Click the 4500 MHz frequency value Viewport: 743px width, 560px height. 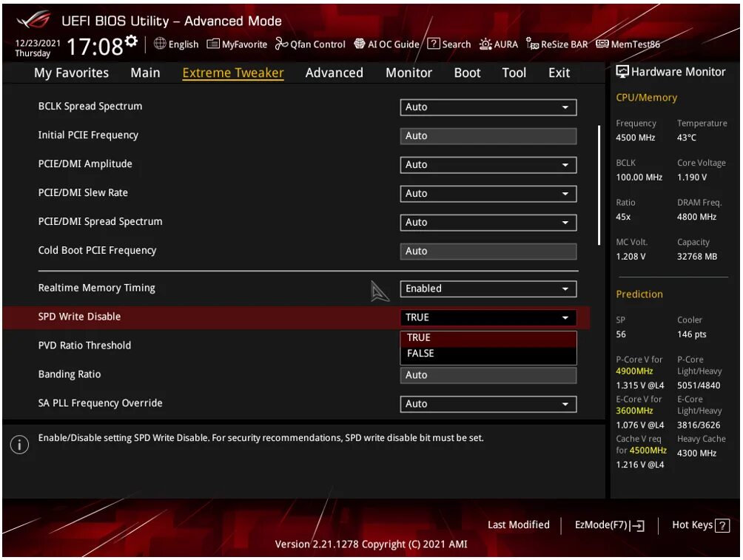[x=636, y=138]
